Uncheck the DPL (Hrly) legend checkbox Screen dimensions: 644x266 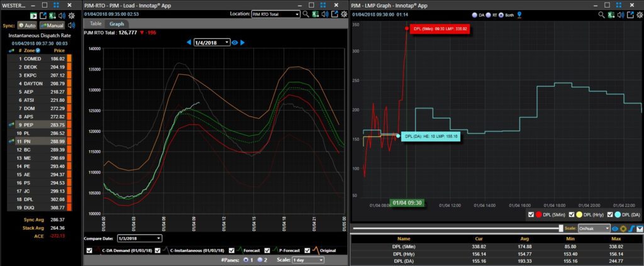571,214
